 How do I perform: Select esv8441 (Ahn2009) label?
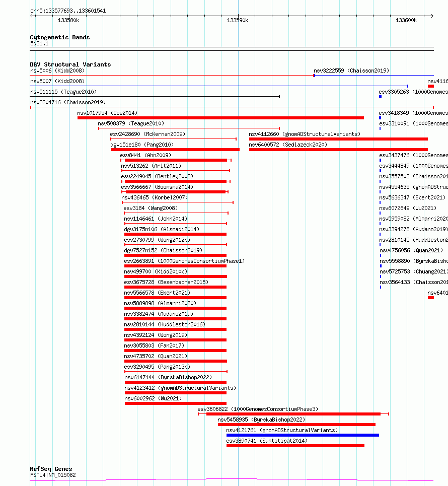pyautogui.click(x=145, y=155)
